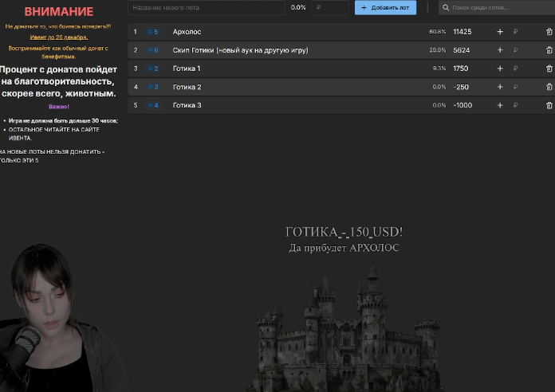Click the Важно! label
Viewport: 555px width, 392px height.
click(x=59, y=107)
